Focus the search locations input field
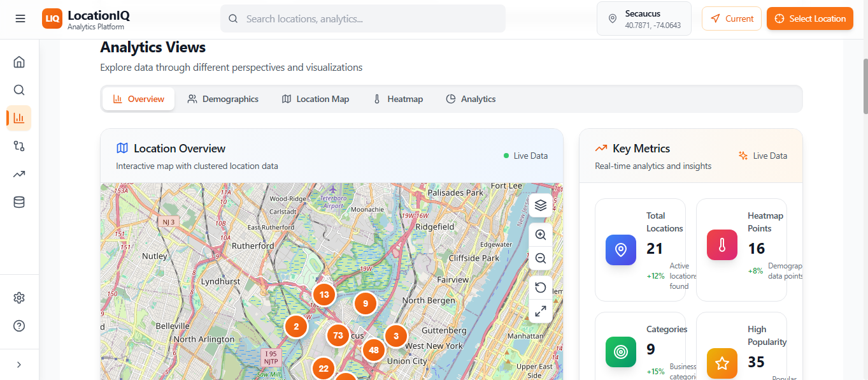This screenshot has height=380, width=868. pyautogui.click(x=363, y=18)
